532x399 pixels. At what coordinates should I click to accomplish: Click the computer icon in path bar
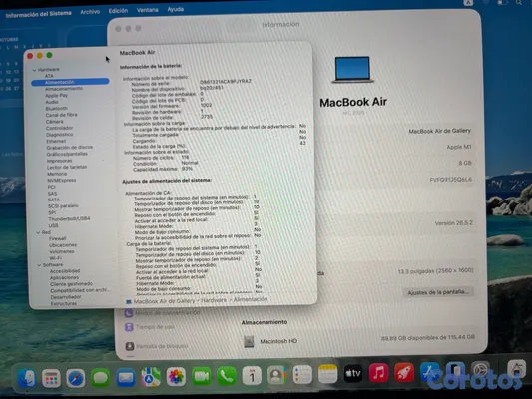[x=129, y=301]
